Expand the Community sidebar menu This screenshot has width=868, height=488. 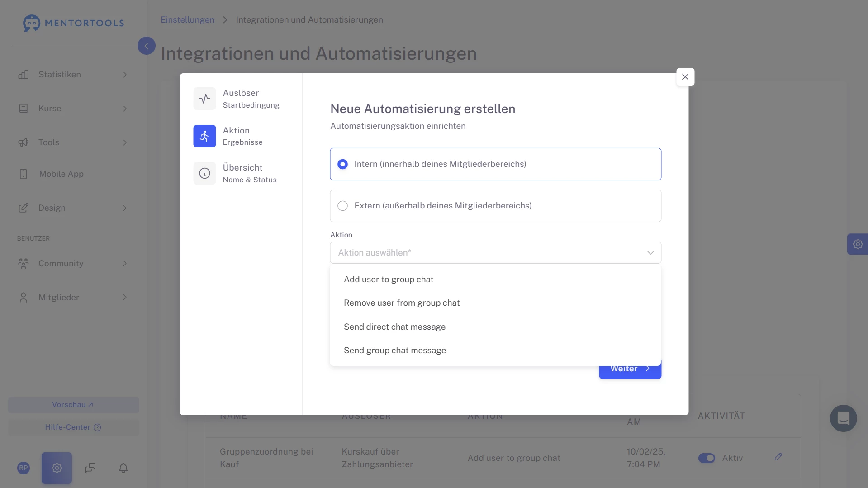[72, 264]
